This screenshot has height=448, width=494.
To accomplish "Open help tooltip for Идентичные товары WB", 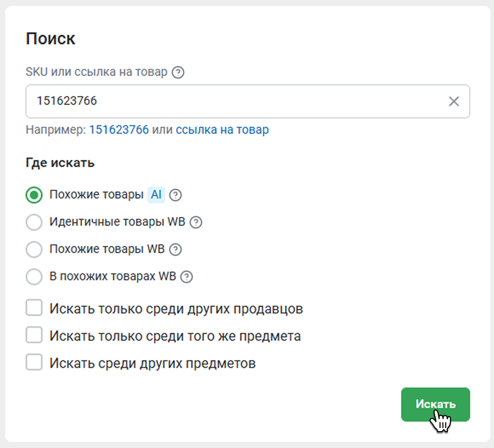I will click(x=196, y=222).
